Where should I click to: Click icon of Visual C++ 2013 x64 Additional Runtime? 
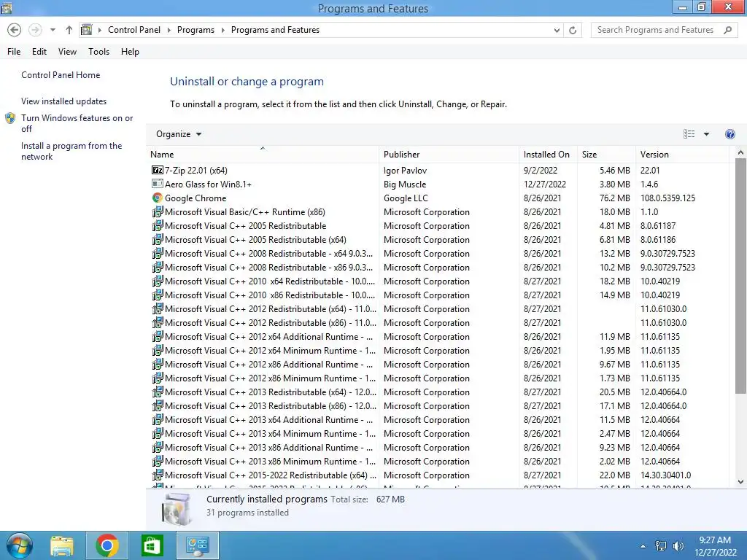(158, 419)
